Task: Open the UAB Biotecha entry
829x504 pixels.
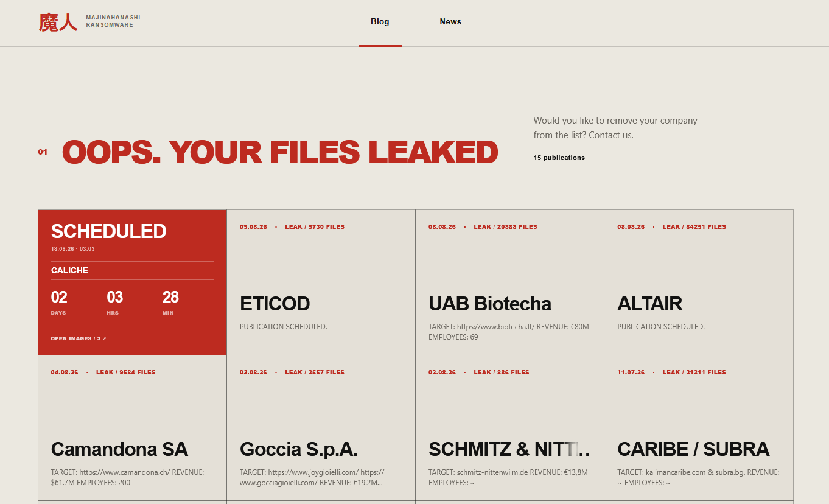Action: click(x=509, y=282)
